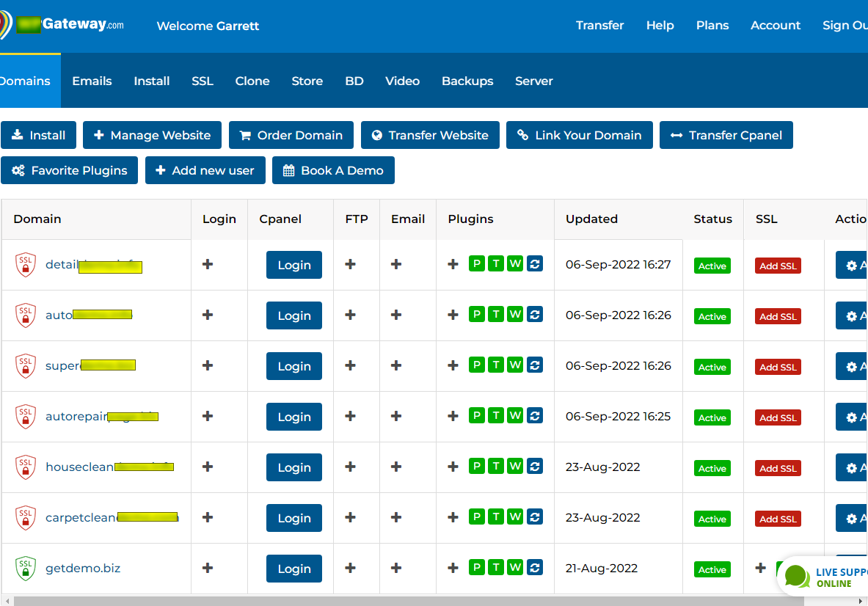
Task: Click the blue refresh plugin icon in fourth row
Action: (535, 416)
